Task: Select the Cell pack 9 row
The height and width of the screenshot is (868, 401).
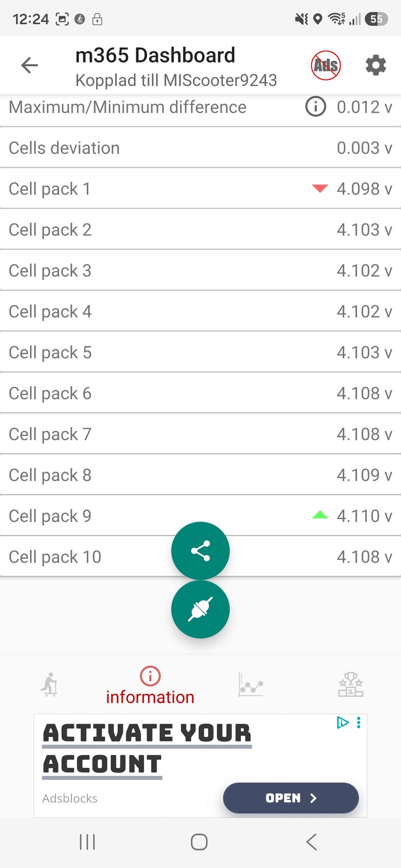Action: (200, 516)
